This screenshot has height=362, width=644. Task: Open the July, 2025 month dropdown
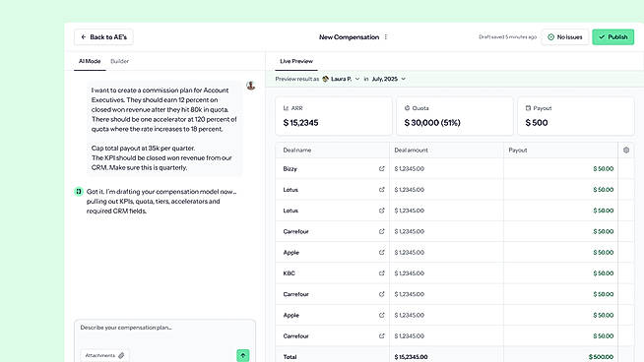click(389, 79)
